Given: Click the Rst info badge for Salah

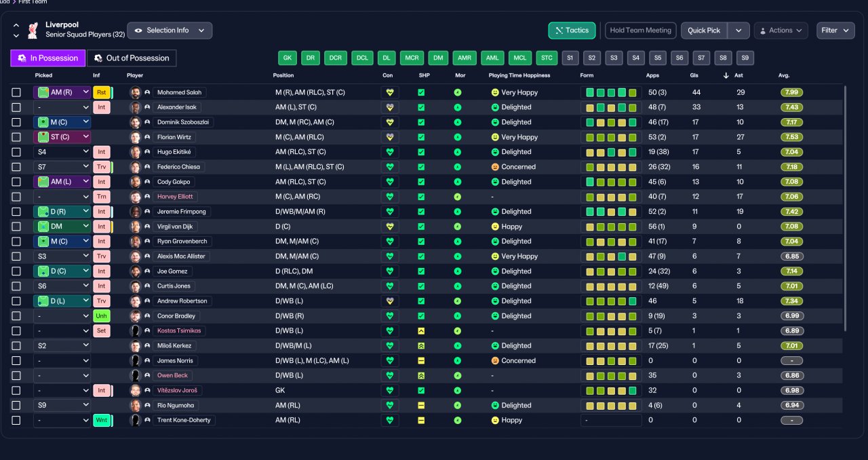Looking at the screenshot, I should pos(102,92).
